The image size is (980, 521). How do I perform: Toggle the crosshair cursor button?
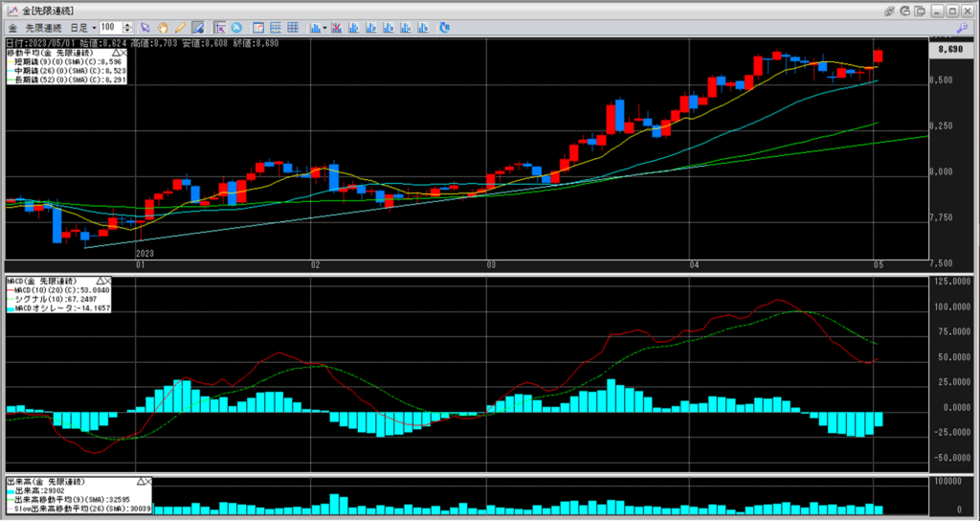(x=219, y=27)
